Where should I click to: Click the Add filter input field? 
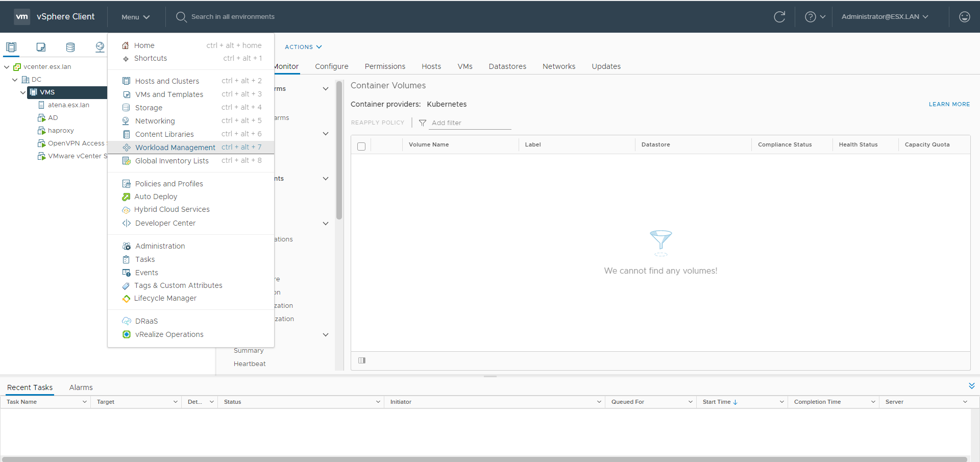pos(470,123)
